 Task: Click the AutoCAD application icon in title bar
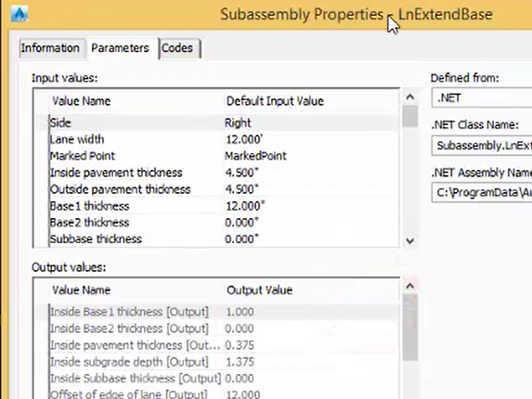point(19,14)
